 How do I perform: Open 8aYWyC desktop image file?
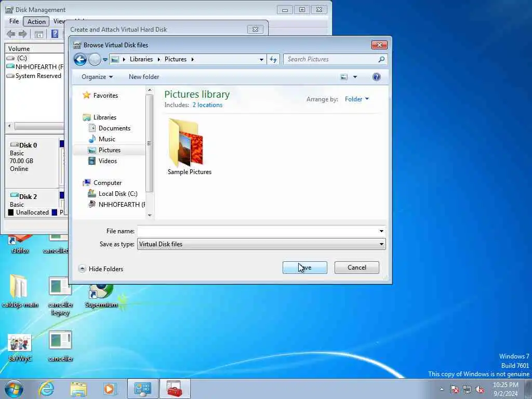pyautogui.click(x=20, y=348)
